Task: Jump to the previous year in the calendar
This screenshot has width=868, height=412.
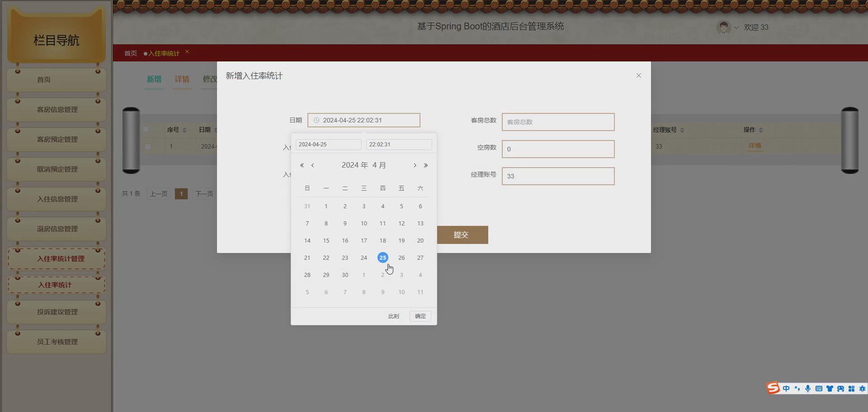Action: pyautogui.click(x=302, y=165)
